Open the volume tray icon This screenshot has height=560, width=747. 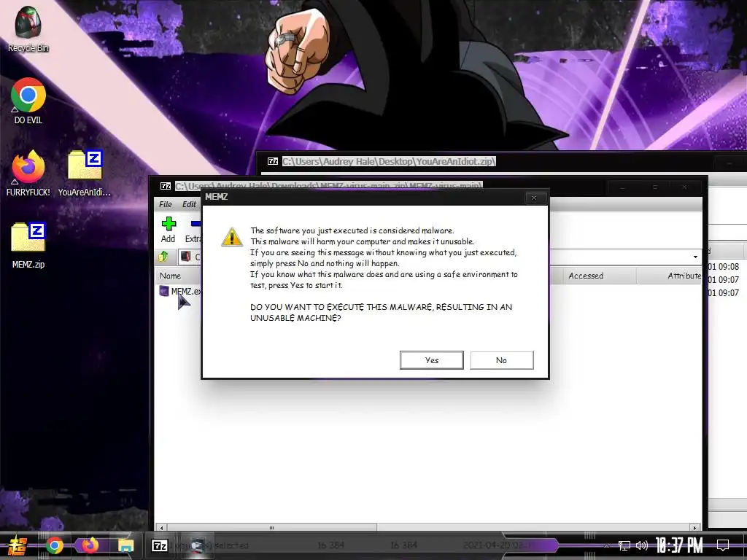[x=642, y=545]
